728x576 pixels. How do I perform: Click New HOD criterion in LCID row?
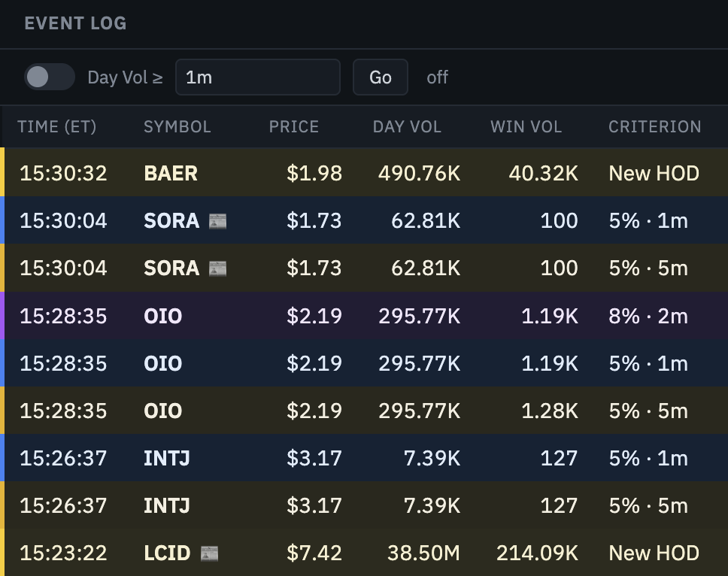tap(654, 553)
